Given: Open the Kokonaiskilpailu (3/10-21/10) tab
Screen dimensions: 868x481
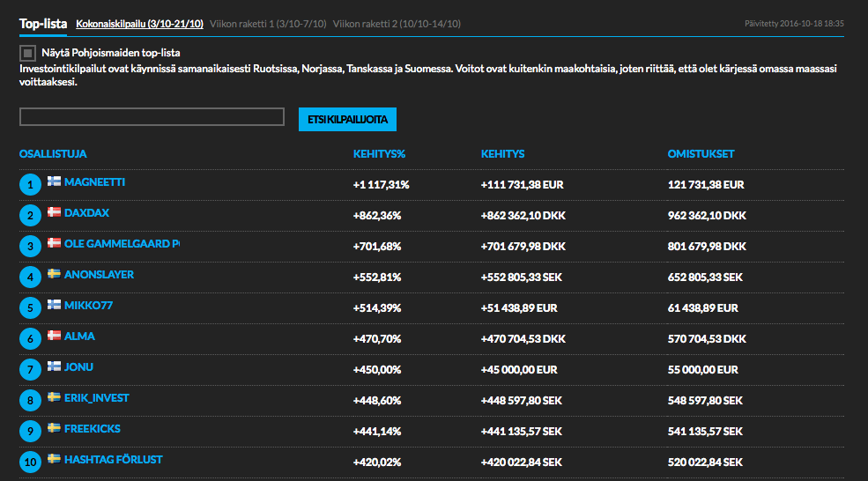Looking at the screenshot, I should (139, 24).
